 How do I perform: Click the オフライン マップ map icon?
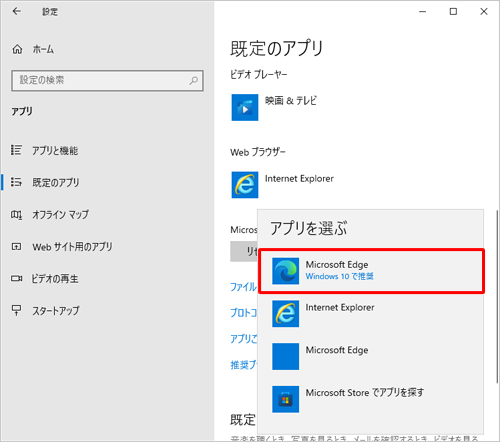tap(16, 214)
